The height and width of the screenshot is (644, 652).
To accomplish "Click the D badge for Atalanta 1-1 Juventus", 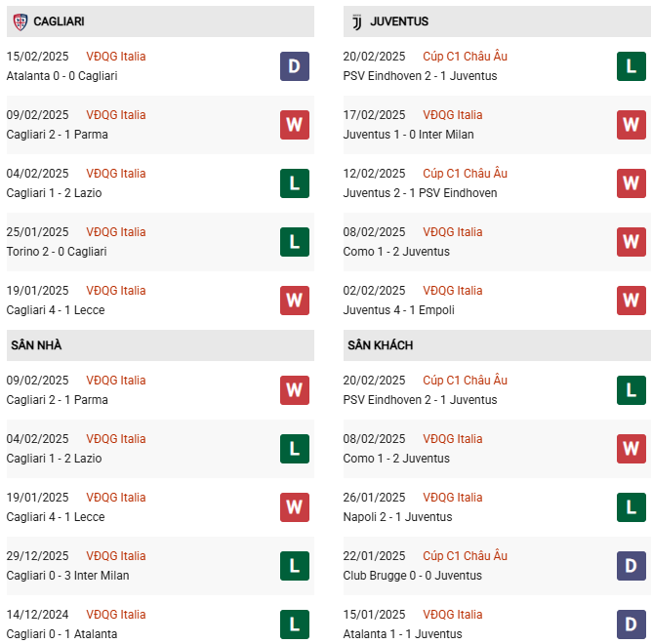I will 631,623.
